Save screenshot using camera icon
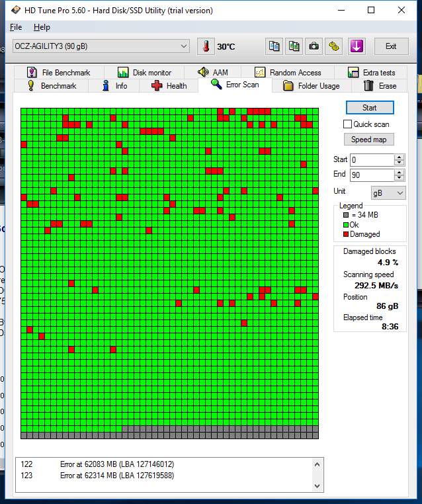Image resolution: width=422 pixels, height=504 pixels. tap(314, 46)
